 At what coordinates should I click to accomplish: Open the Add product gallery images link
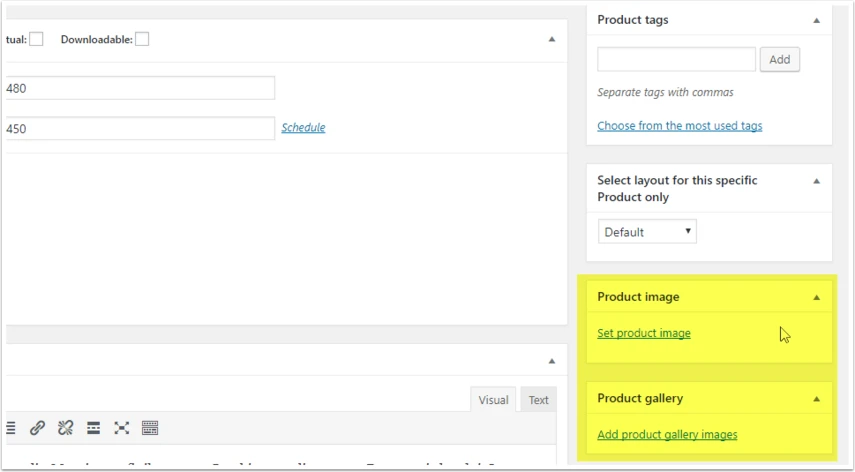(x=667, y=434)
